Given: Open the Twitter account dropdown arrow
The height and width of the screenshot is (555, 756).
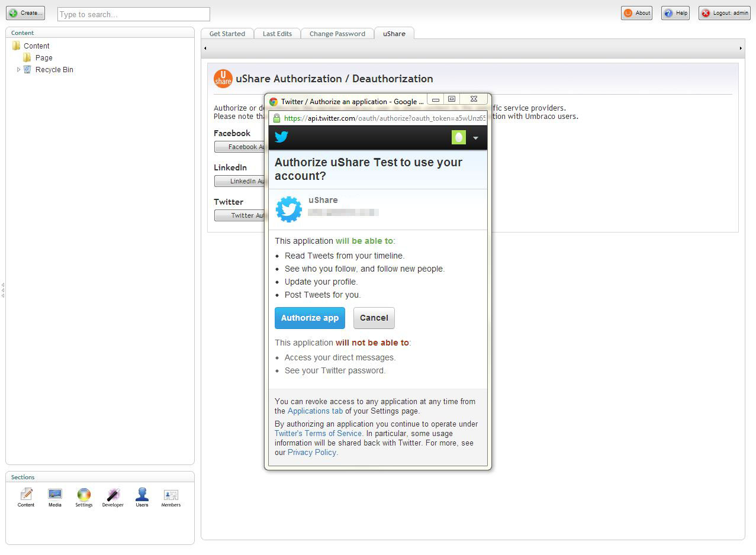Looking at the screenshot, I should coord(475,138).
